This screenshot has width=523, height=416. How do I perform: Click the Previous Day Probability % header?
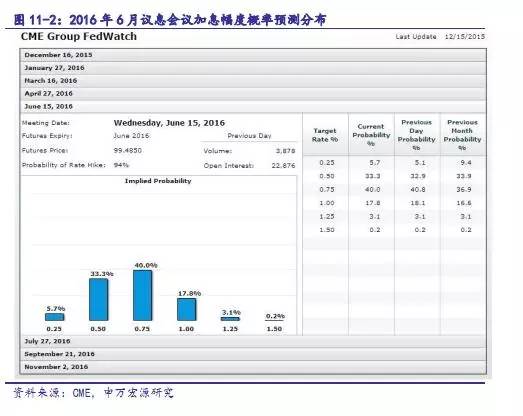[417, 135]
